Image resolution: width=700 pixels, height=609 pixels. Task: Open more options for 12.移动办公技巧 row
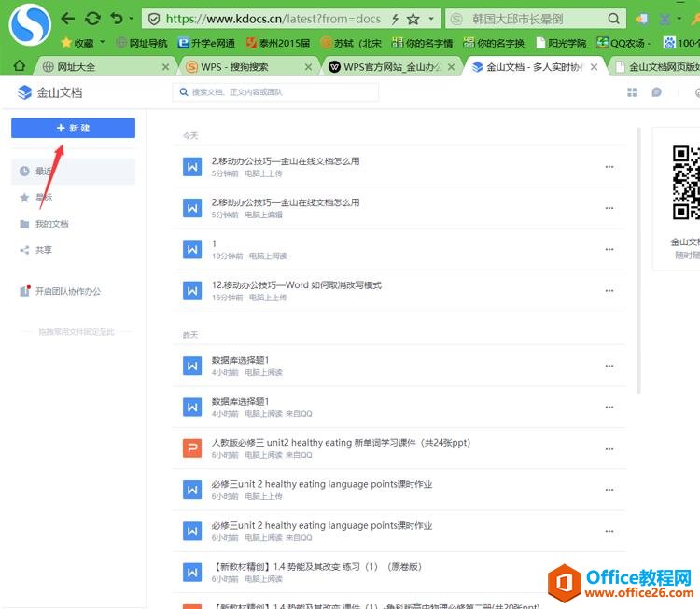[609, 290]
